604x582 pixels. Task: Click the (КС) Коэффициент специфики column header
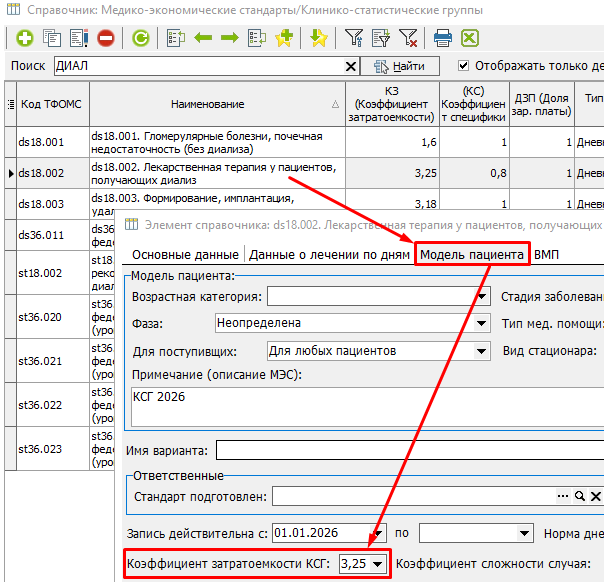[474, 104]
